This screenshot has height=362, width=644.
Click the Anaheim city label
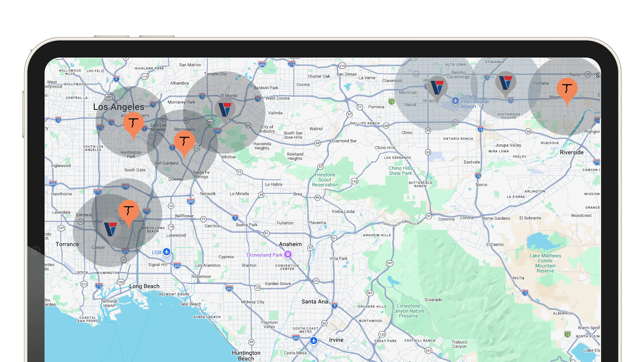tap(290, 244)
